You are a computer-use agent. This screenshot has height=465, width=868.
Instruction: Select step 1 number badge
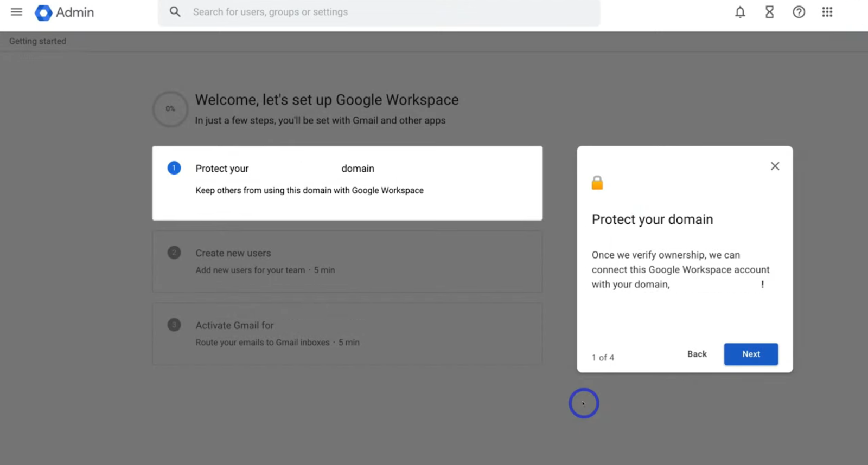coord(174,168)
